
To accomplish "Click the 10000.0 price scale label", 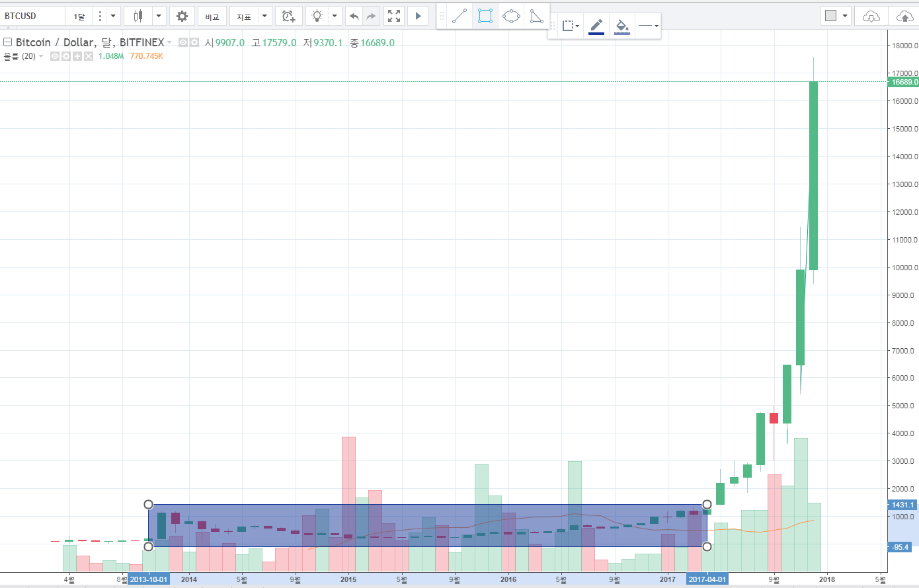I will pyautogui.click(x=905, y=268).
